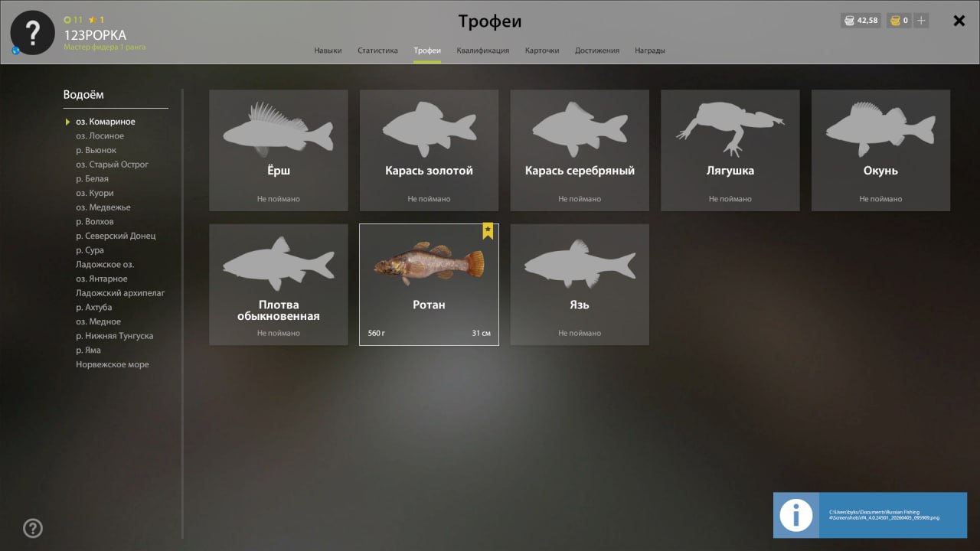Open the Ротан trophy card
Viewport: 980px width, 551px height.
[429, 285]
